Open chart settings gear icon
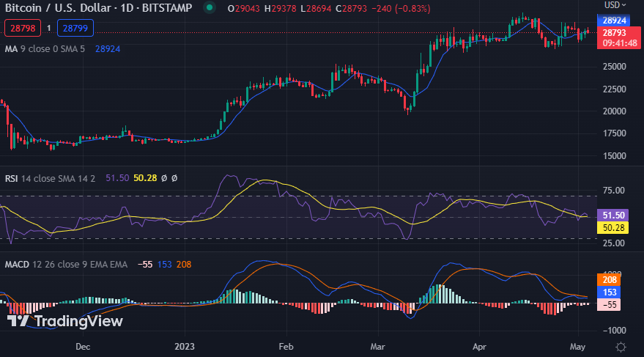 (x=621, y=346)
